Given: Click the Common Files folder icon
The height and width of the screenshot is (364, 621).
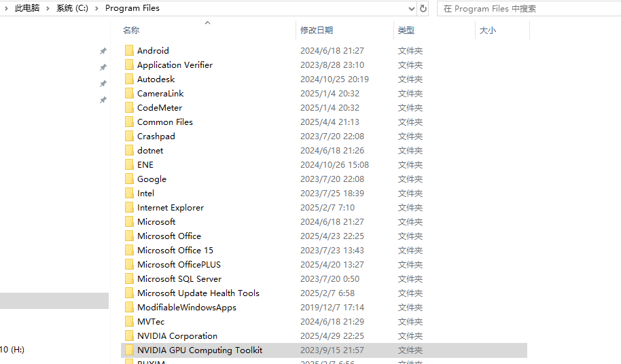Looking at the screenshot, I should pos(129,122).
